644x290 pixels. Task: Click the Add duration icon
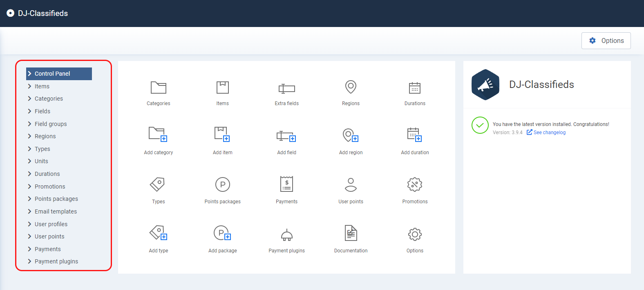415,134
